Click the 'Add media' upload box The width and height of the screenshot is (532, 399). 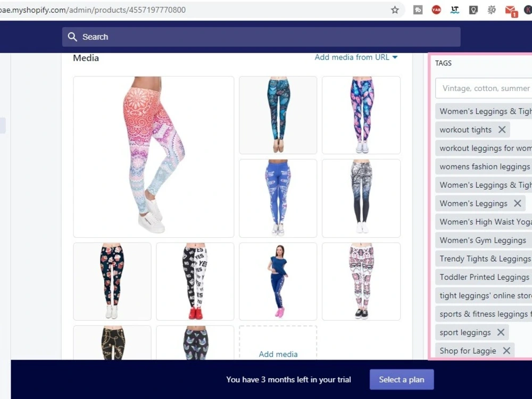(278, 343)
